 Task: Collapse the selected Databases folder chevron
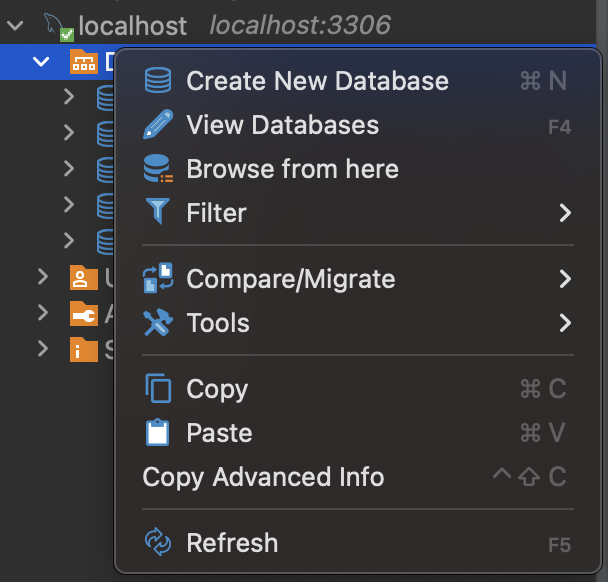pos(41,62)
